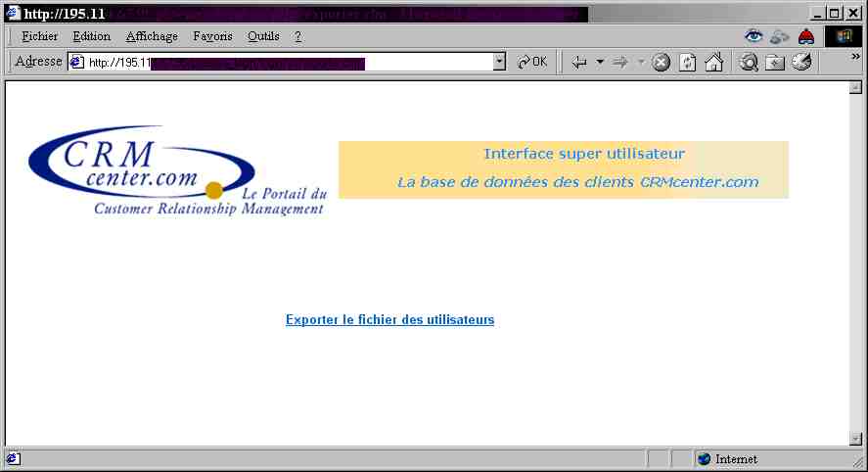Minimize the browser window
This screenshot has height=472, width=868.
817,14
